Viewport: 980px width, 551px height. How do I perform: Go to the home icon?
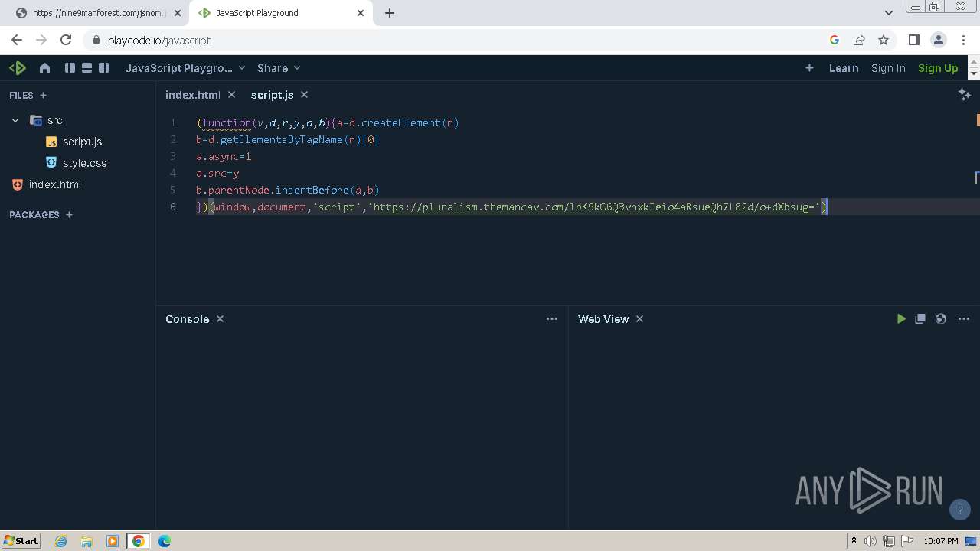pyautogui.click(x=44, y=68)
